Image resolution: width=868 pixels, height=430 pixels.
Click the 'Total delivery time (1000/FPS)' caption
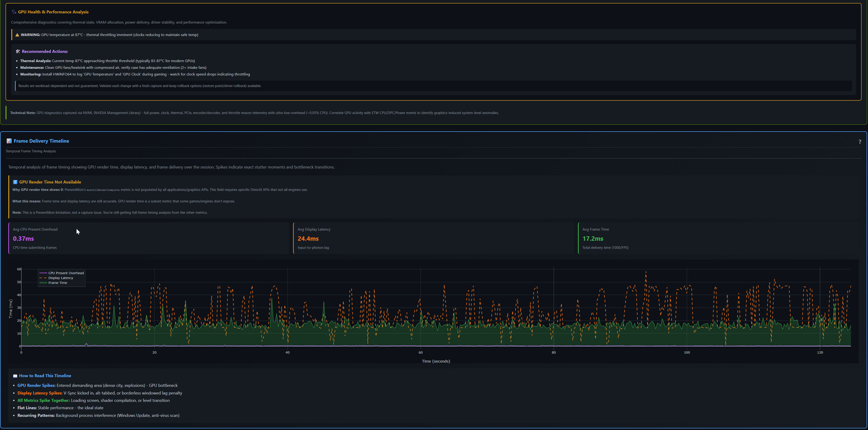coord(605,248)
